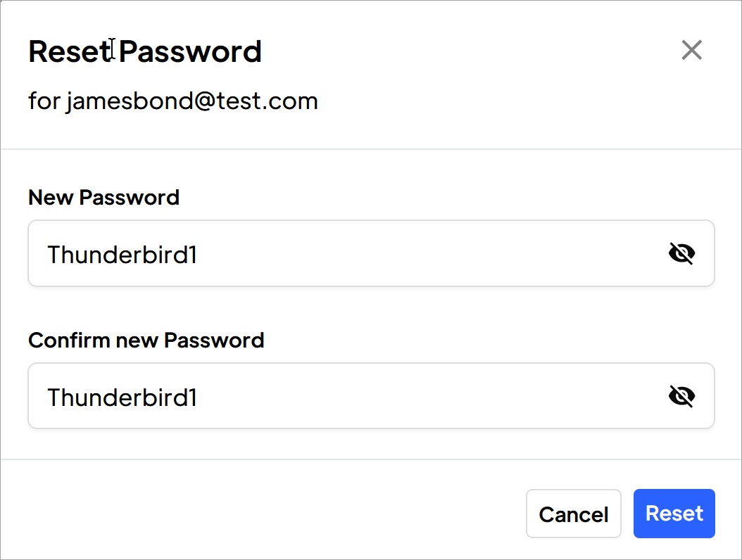Click the word "Confirm" in second label
This screenshot has height=560, width=742.
click(x=69, y=340)
